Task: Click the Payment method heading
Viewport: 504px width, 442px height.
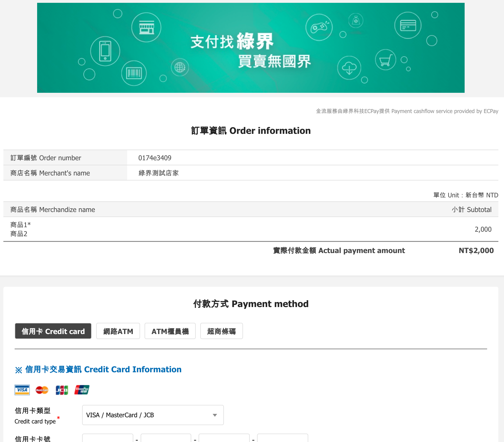Action: (251, 304)
